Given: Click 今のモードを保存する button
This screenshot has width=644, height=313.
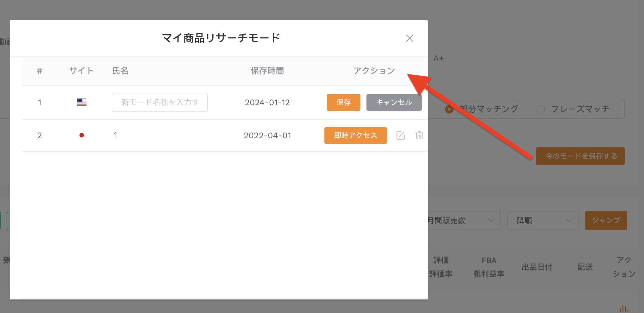Looking at the screenshot, I should 580,156.
